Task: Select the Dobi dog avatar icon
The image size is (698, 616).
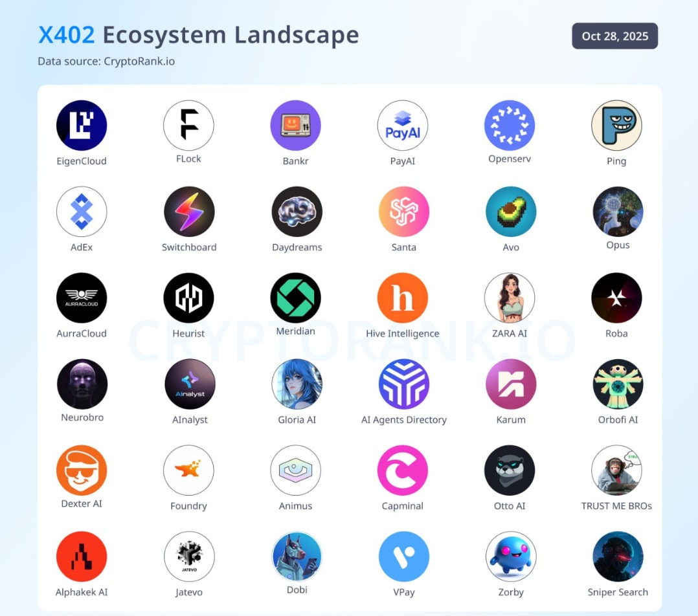Action: [297, 557]
